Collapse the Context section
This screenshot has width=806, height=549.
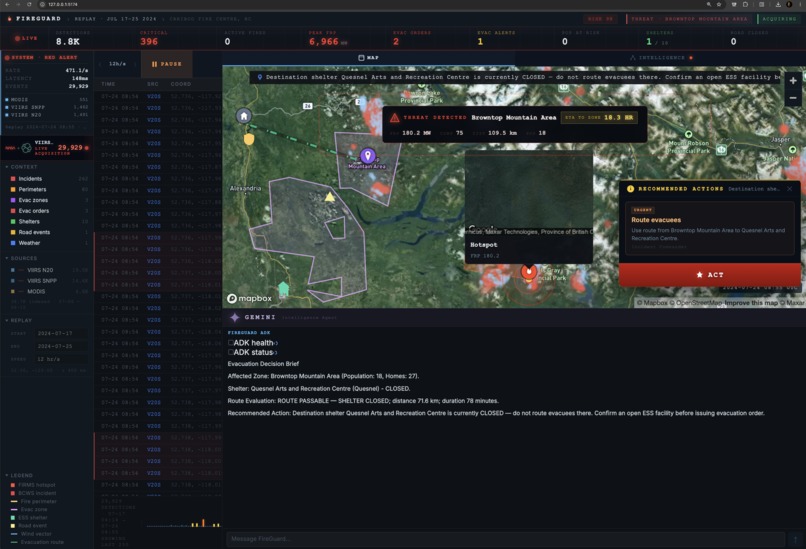tap(21, 167)
